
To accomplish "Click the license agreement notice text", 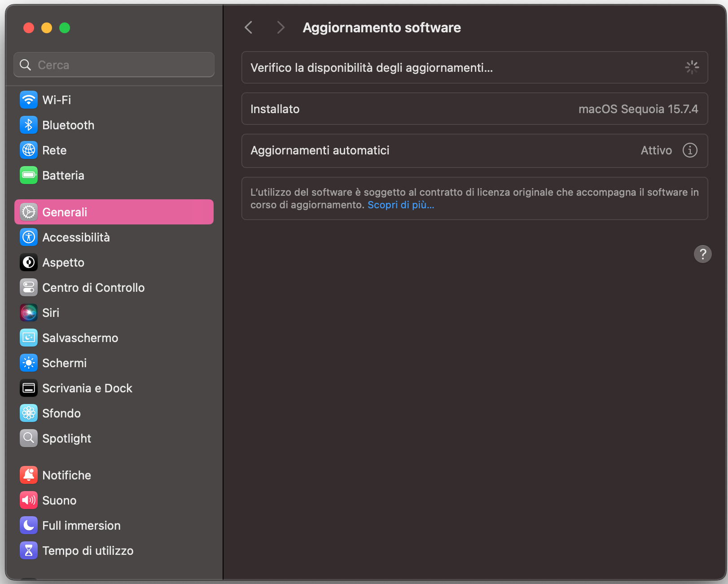I will tap(474, 198).
